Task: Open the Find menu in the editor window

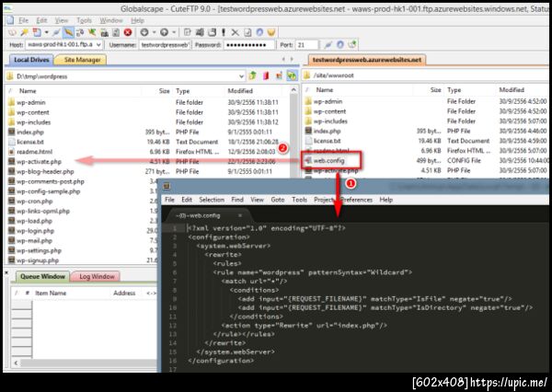Action: [x=237, y=200]
